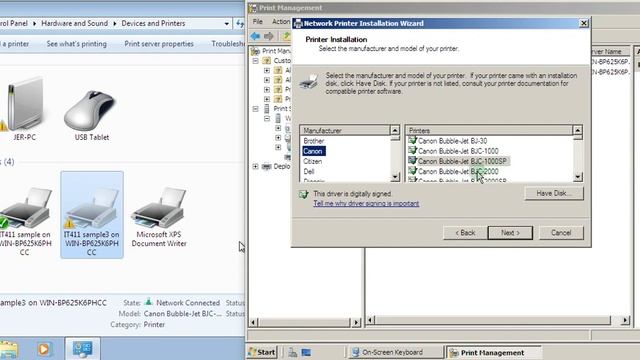The width and height of the screenshot is (640, 360).
Task: Click the folder icon on the Windows 7 taskbar
Action: pos(9,350)
